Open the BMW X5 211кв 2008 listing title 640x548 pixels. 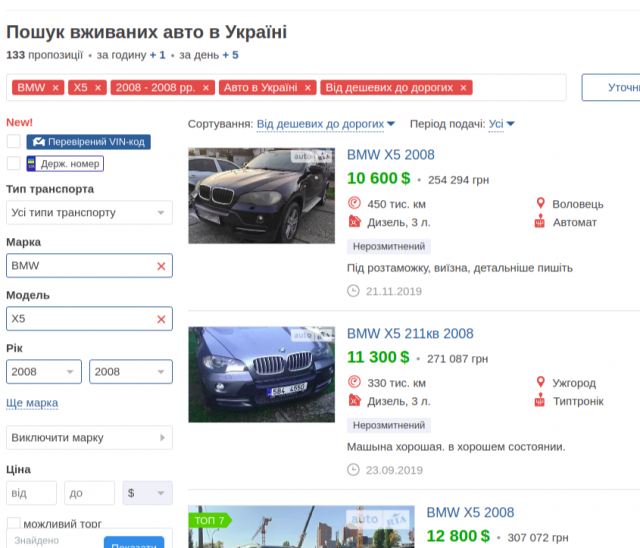(410, 334)
